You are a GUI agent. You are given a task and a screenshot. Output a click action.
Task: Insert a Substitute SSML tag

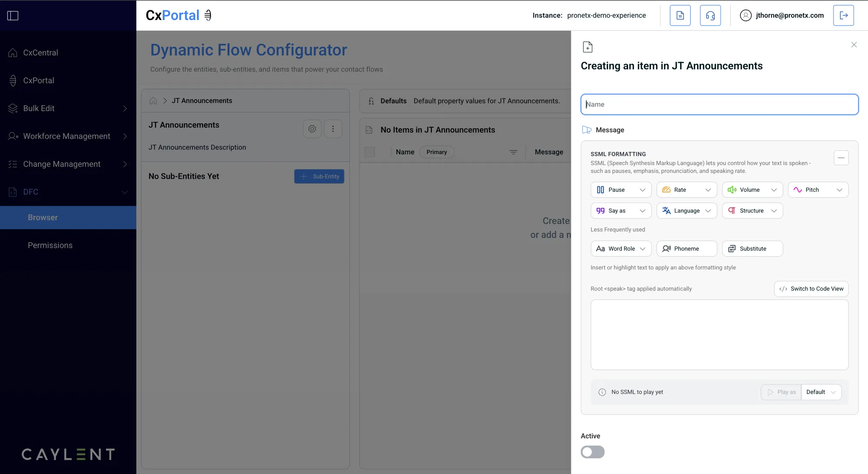tap(753, 249)
